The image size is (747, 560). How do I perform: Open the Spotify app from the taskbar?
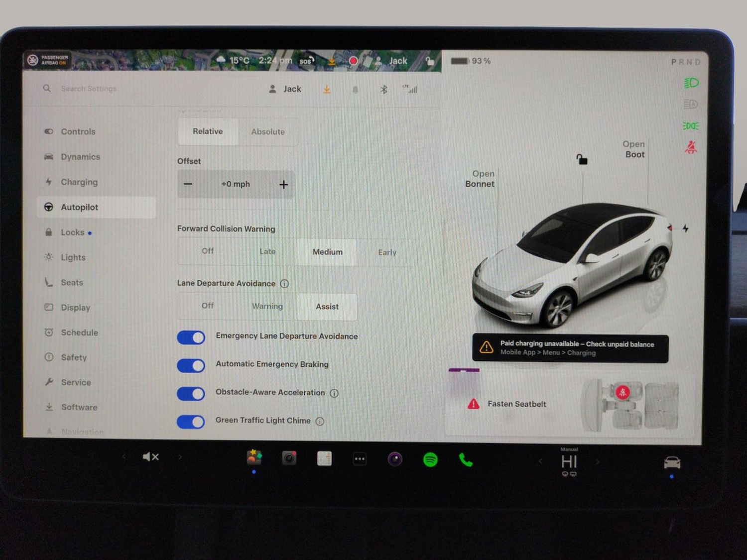click(429, 458)
